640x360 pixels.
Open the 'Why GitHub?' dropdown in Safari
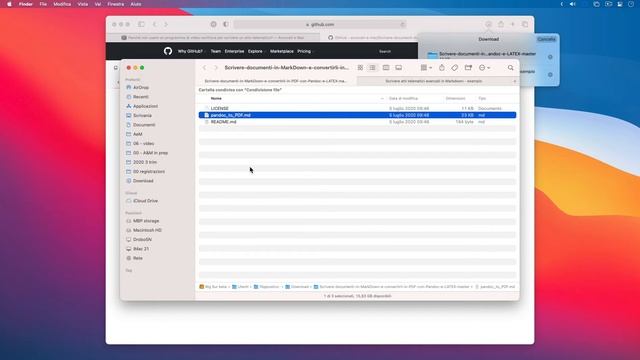tap(191, 51)
